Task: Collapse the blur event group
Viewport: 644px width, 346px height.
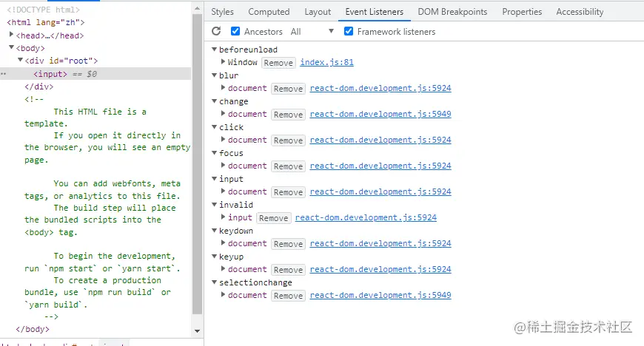Action: pos(214,75)
